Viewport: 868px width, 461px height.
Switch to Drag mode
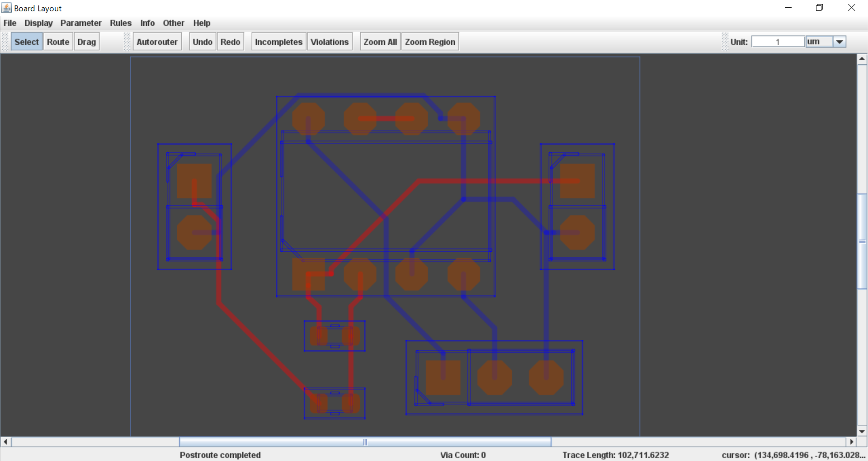pos(86,41)
